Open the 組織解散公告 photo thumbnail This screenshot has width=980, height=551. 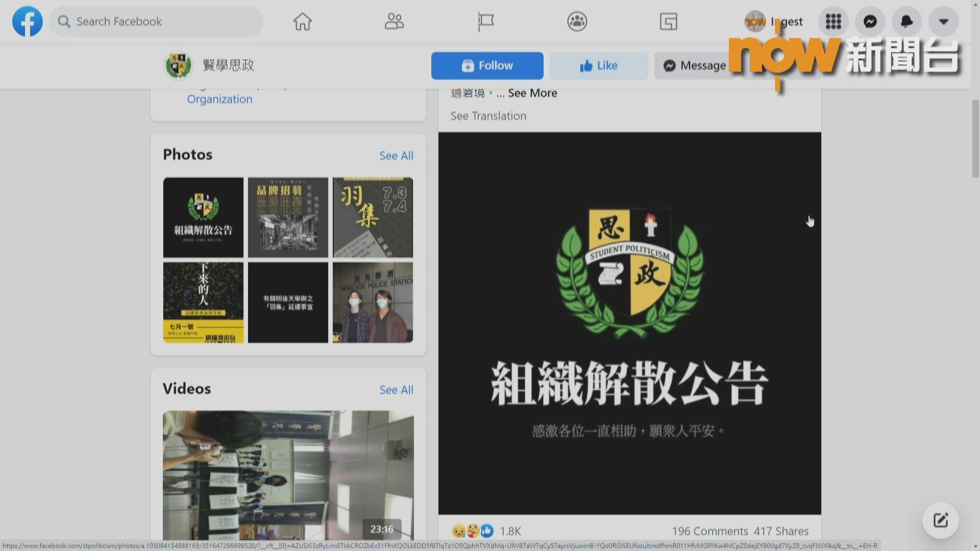pos(203,217)
